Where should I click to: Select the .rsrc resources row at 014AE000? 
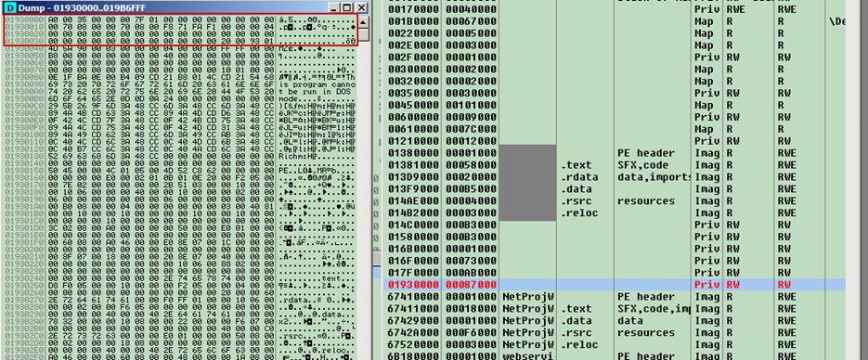pyautogui.click(x=615, y=200)
